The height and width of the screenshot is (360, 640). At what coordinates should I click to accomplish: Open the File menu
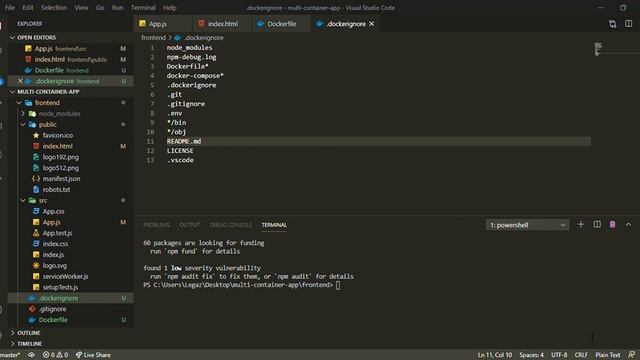(x=9, y=7)
